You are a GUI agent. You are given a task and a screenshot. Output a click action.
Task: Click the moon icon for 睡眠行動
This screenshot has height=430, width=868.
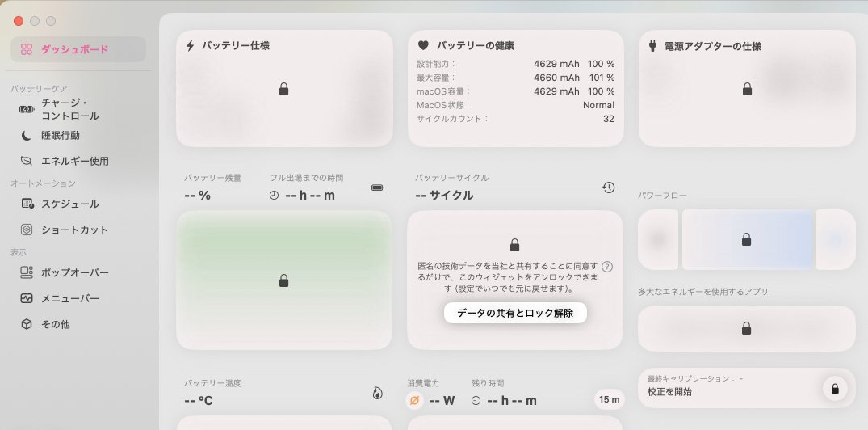tap(27, 135)
